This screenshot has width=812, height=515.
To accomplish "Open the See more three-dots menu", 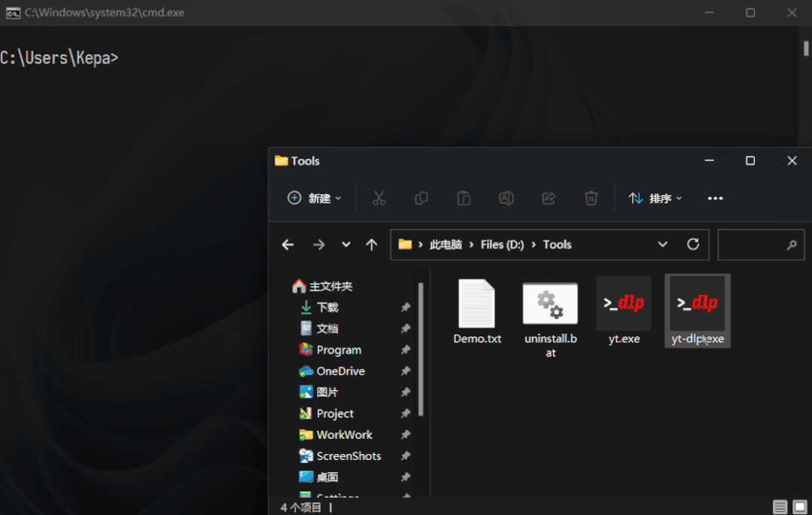I will [x=715, y=198].
